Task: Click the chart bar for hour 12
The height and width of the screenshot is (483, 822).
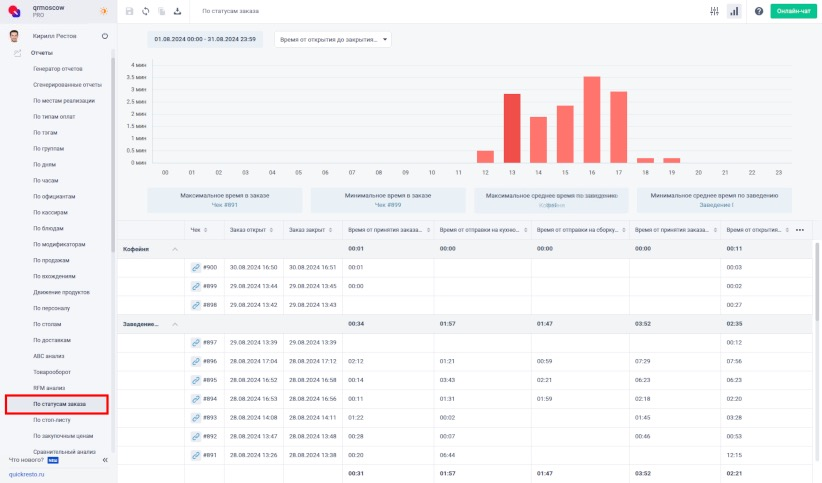Action: (x=485, y=157)
